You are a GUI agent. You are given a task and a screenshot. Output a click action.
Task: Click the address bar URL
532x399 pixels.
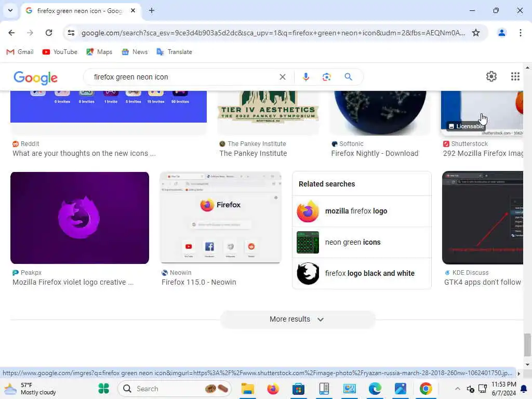[x=273, y=33]
